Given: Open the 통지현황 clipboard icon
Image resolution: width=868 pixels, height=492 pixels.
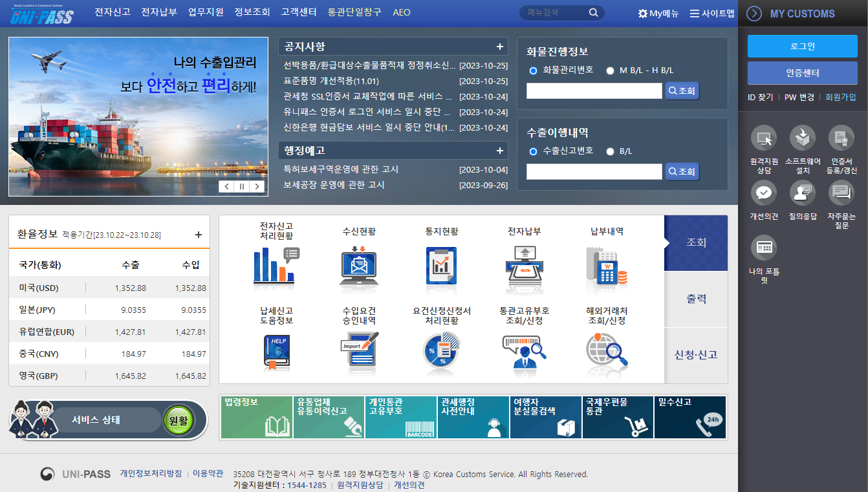Looking at the screenshot, I should pos(442,265).
